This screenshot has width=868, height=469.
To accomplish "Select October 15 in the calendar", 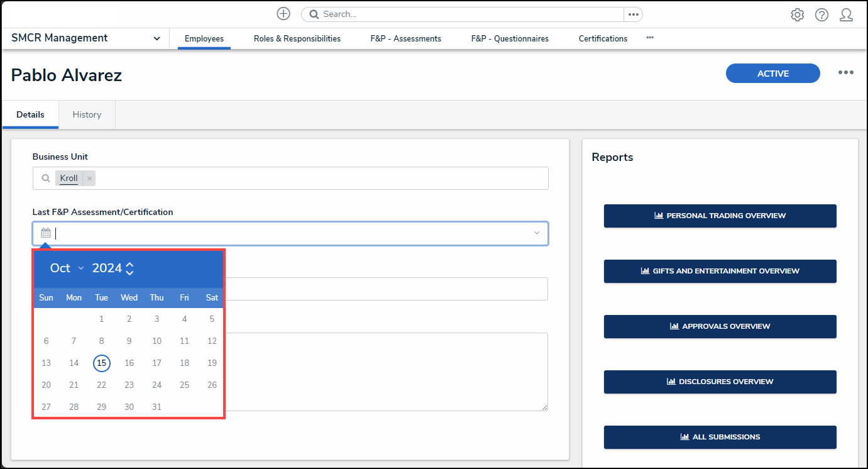I will click(x=102, y=363).
